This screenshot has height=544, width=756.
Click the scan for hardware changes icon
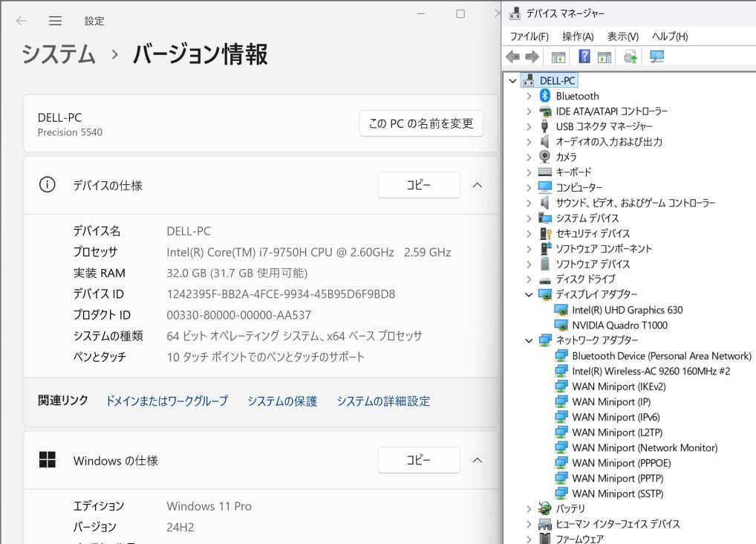(656, 57)
